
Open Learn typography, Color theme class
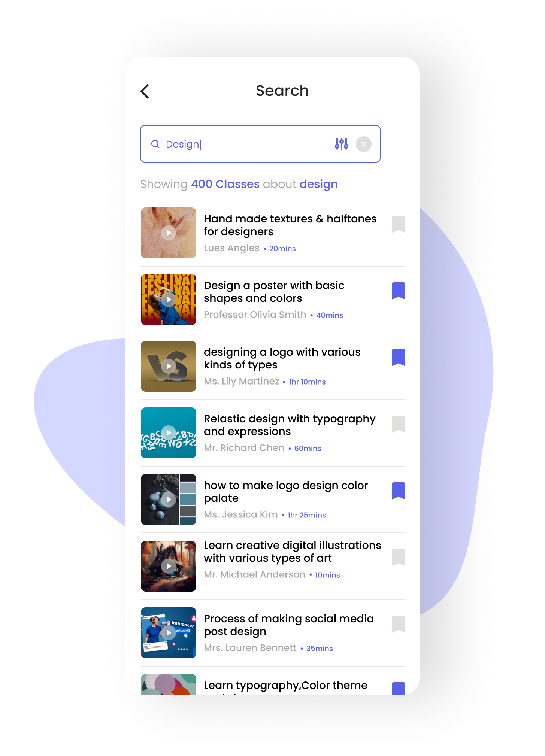click(x=285, y=686)
